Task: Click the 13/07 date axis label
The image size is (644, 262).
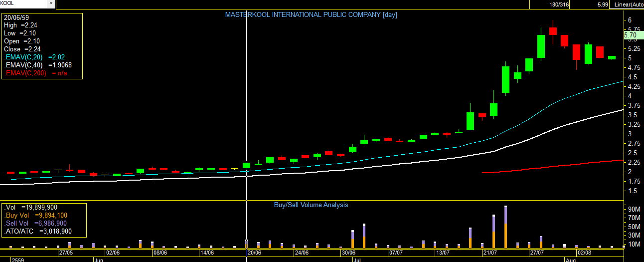Action: click(x=443, y=253)
